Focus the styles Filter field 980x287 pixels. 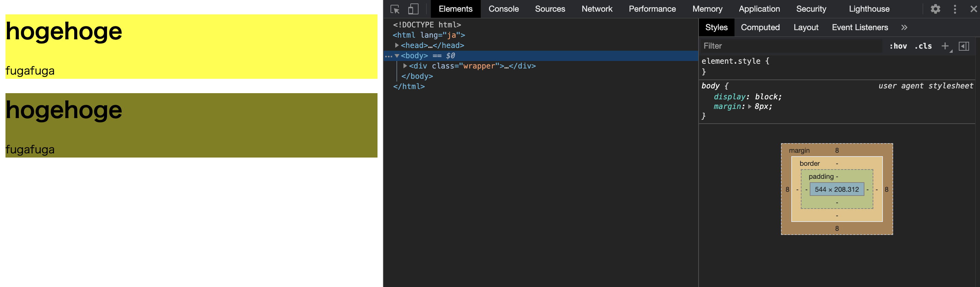791,46
